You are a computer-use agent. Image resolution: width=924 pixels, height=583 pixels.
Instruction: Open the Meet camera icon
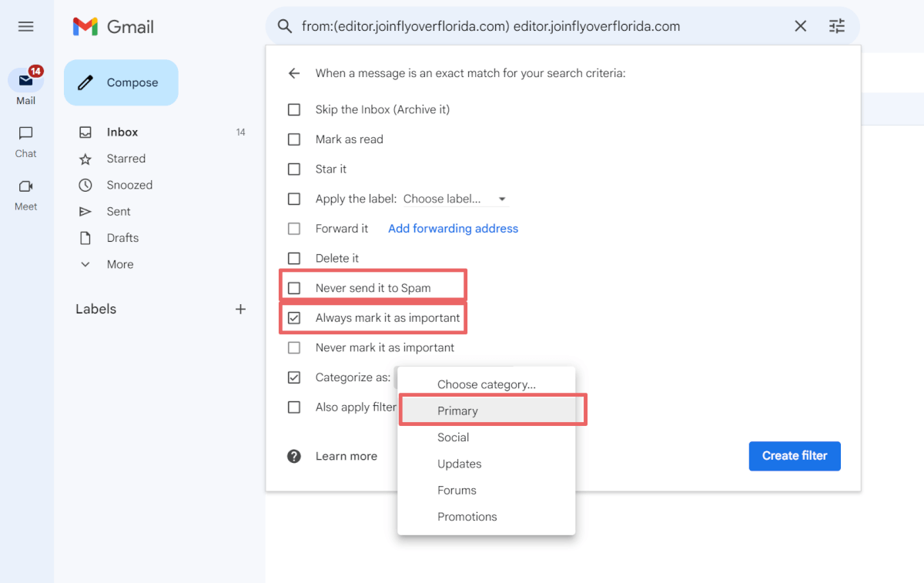pos(25,186)
